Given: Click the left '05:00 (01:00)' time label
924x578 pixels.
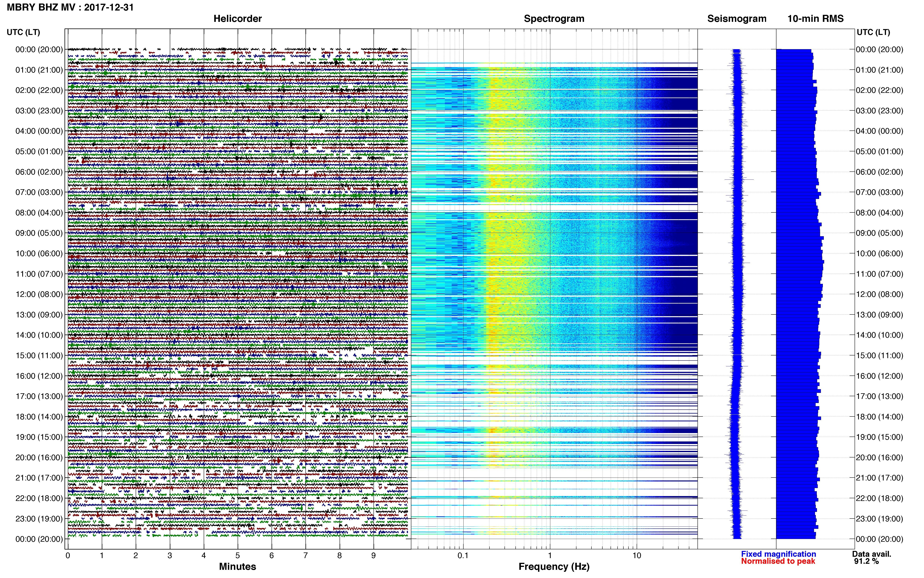Looking at the screenshot, I should tap(39, 151).
